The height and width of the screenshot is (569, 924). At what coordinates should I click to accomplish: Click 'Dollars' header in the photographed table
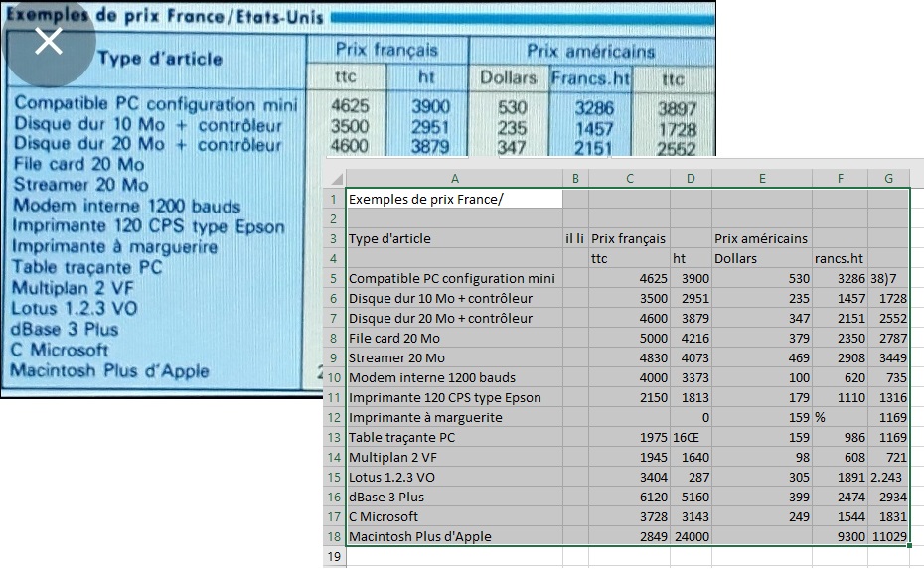(508, 77)
